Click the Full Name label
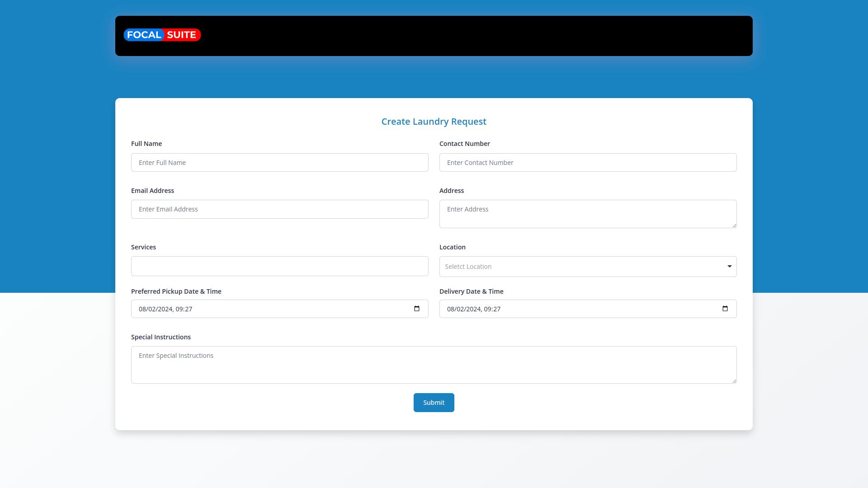This screenshot has width=868, height=488. click(x=146, y=144)
